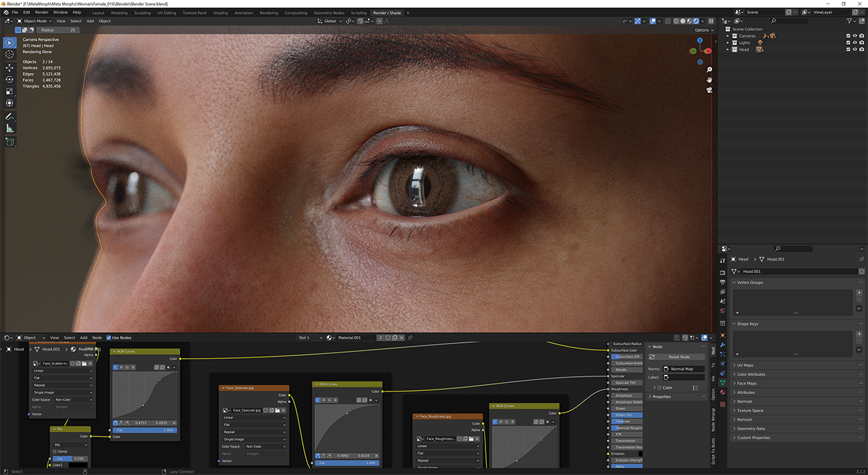Choose the Annotate tool

pos(9,116)
